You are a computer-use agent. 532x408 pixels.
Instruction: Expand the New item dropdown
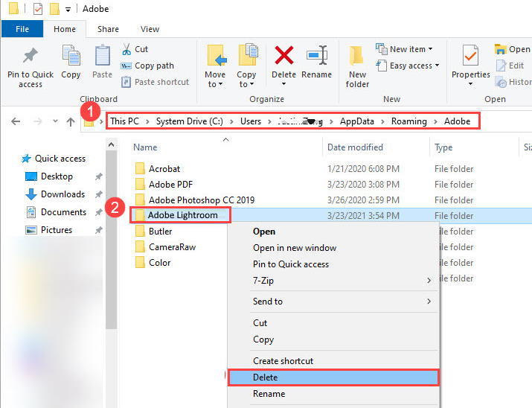431,49
